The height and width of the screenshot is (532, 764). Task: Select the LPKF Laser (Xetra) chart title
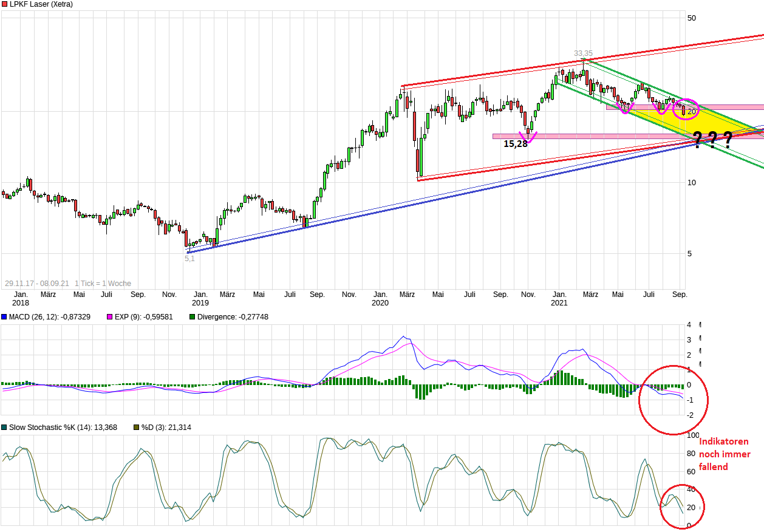click(x=41, y=4)
